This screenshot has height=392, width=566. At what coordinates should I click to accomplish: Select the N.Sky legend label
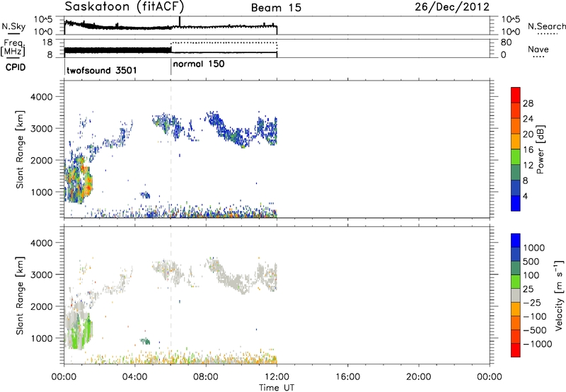click(x=13, y=26)
